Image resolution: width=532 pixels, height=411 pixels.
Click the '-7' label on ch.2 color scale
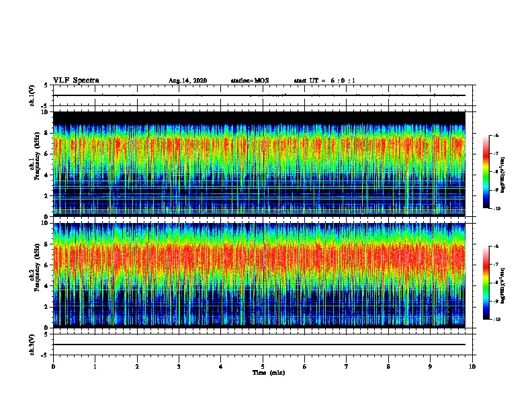(x=496, y=265)
